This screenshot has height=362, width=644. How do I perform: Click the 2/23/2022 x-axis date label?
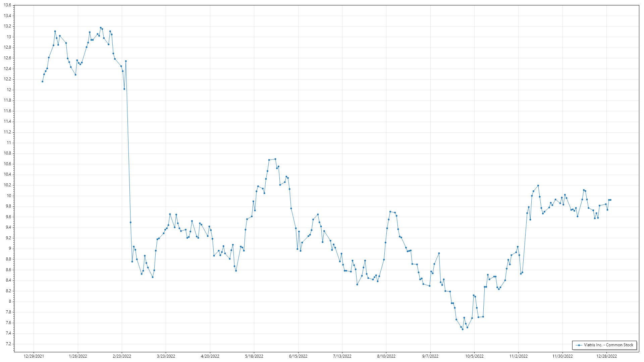[x=122, y=356]
